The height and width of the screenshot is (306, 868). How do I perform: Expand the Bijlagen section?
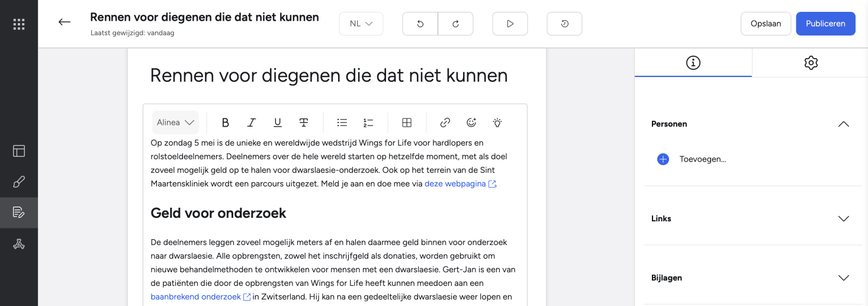(x=844, y=278)
